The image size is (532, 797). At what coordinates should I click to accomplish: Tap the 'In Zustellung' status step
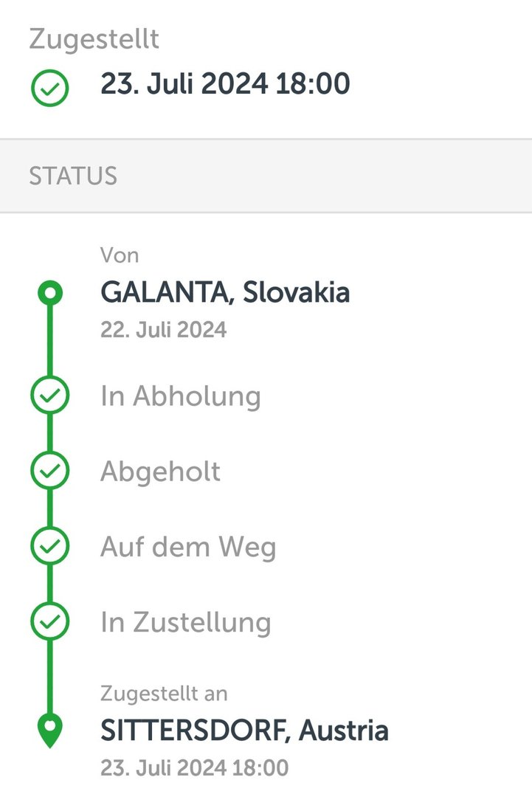point(186,622)
